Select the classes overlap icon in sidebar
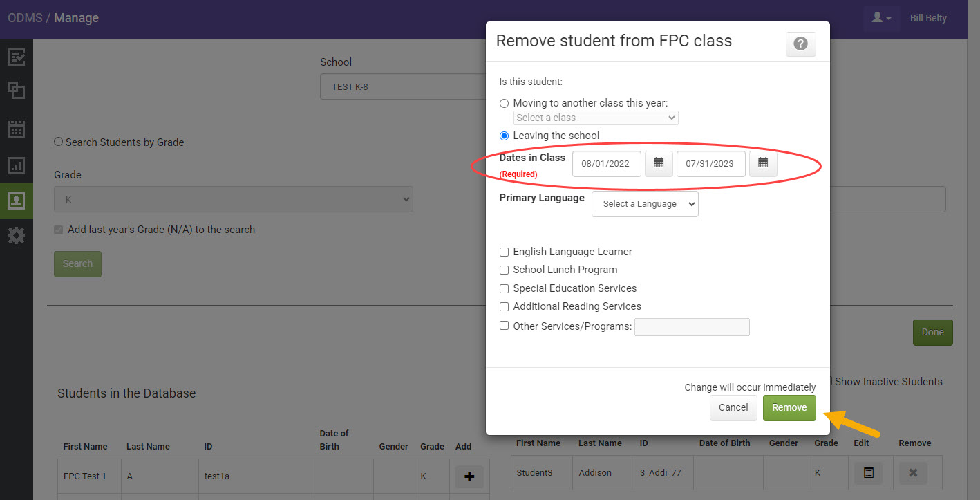Screen dimensions: 980x500 [17, 91]
